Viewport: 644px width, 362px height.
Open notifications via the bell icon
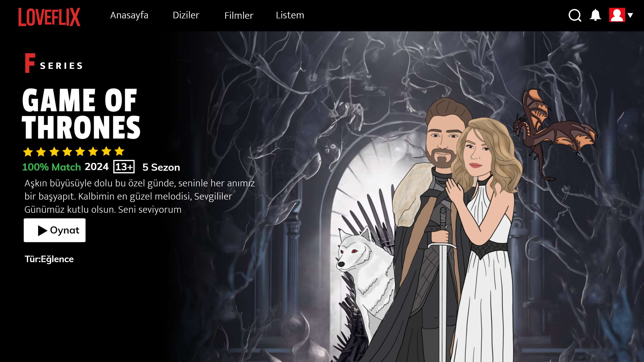coord(595,15)
